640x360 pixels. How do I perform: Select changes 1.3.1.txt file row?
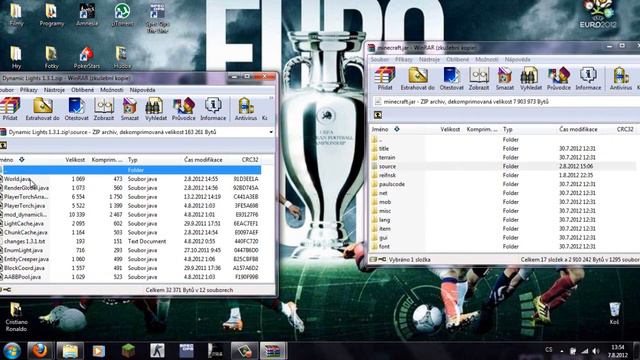pyautogui.click(x=130, y=241)
